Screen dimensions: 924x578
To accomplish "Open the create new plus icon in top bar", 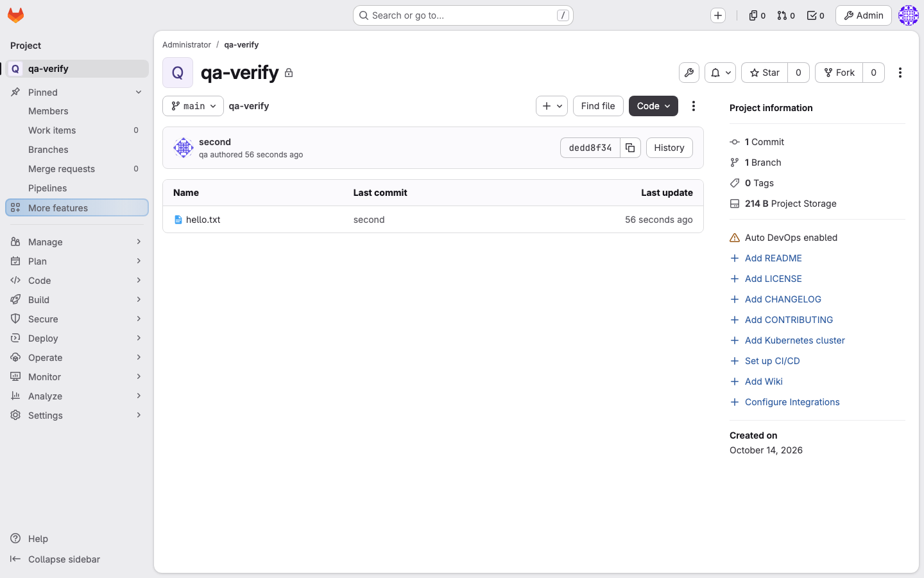I will [x=718, y=15].
